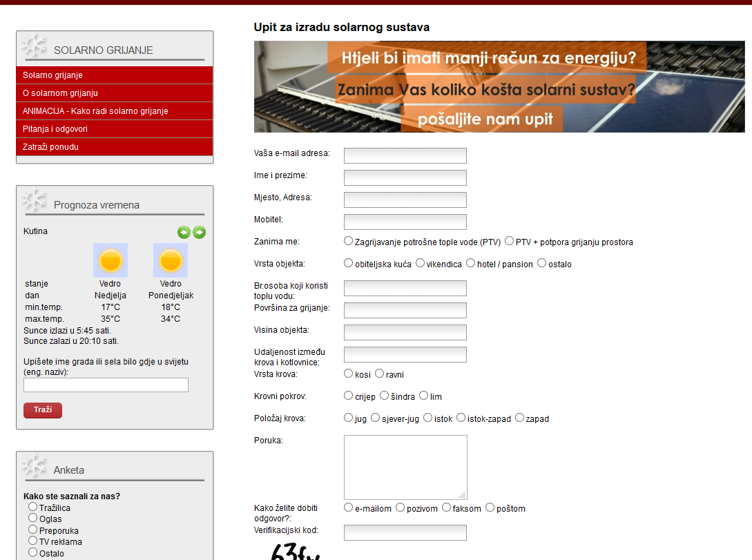Click the Vaša e-mail adresa field
The image size is (752, 560).
click(405, 155)
